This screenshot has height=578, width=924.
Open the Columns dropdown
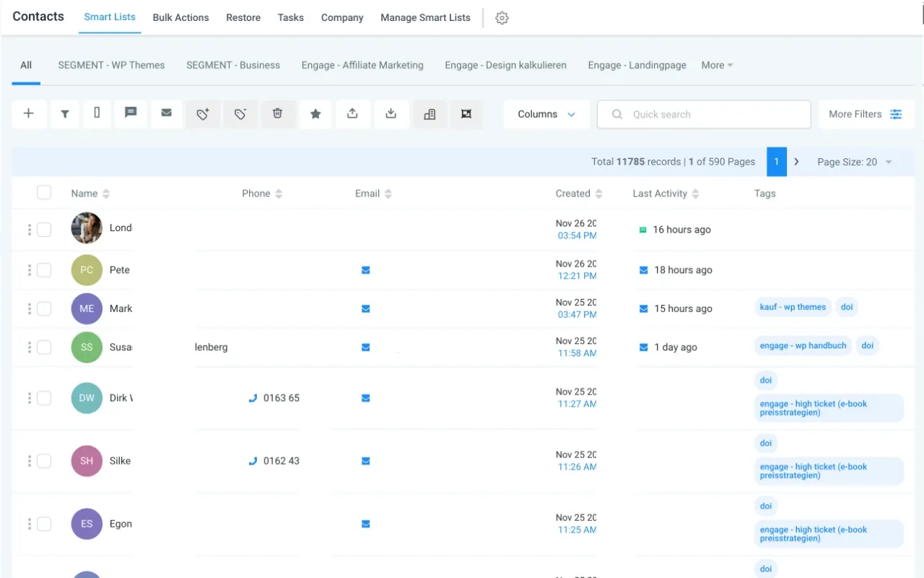click(546, 113)
